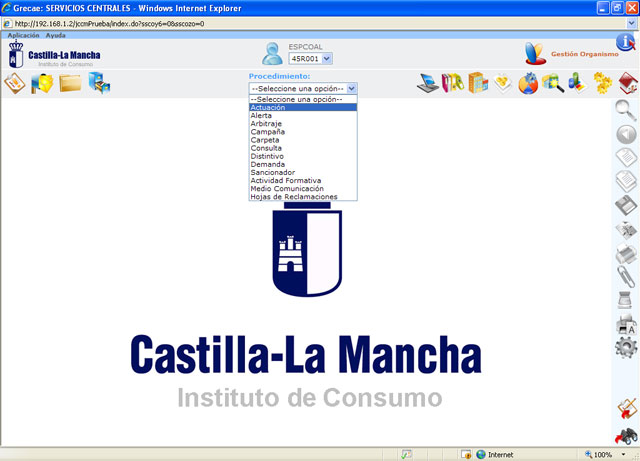This screenshot has height=461, width=640.
Task: Click the floppy disk save icon
Action: click(x=627, y=205)
